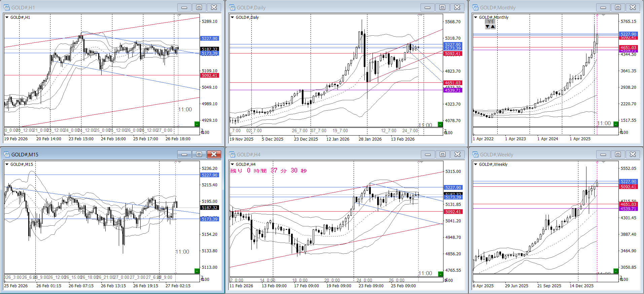The image size is (644, 294).
Task: Click the Y1 button on Monthly chart
Action: [x=490, y=22]
